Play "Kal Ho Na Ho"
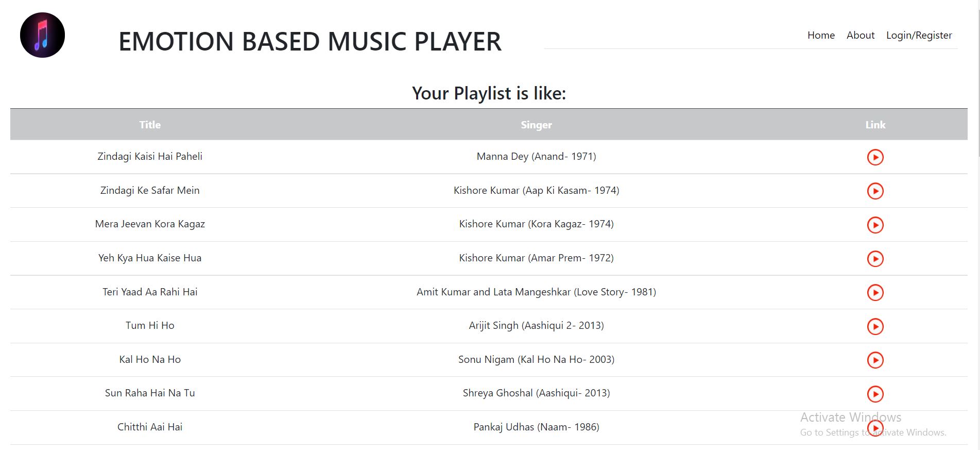 click(x=875, y=360)
